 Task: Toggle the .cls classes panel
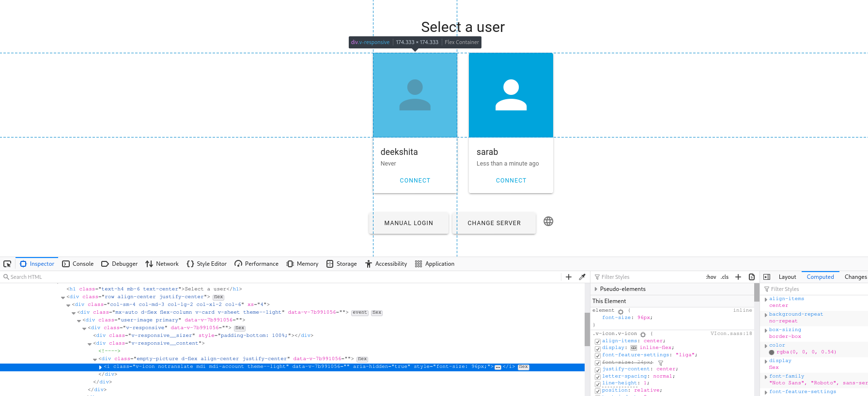click(725, 277)
